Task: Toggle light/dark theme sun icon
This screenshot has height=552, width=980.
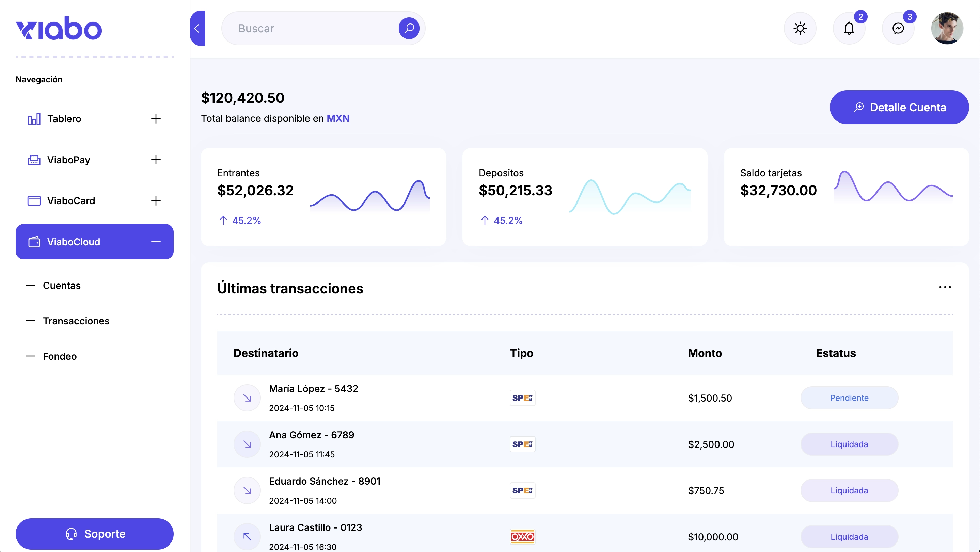Action: [800, 29]
